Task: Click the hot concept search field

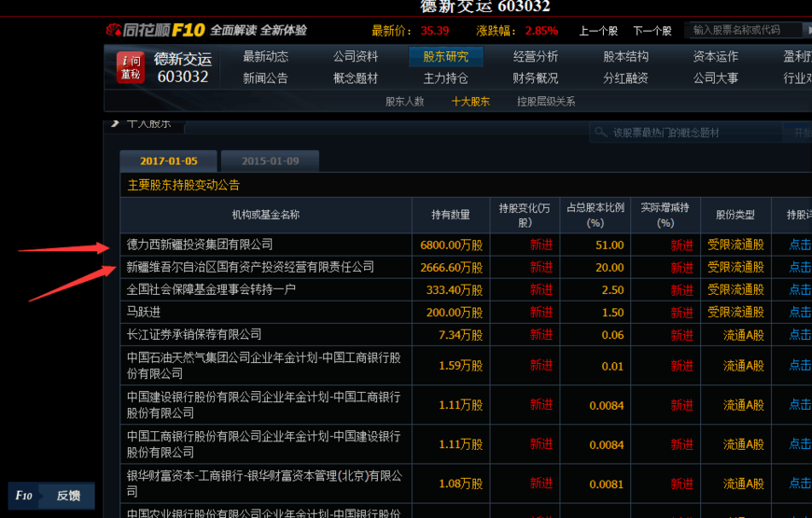Action: (x=685, y=133)
